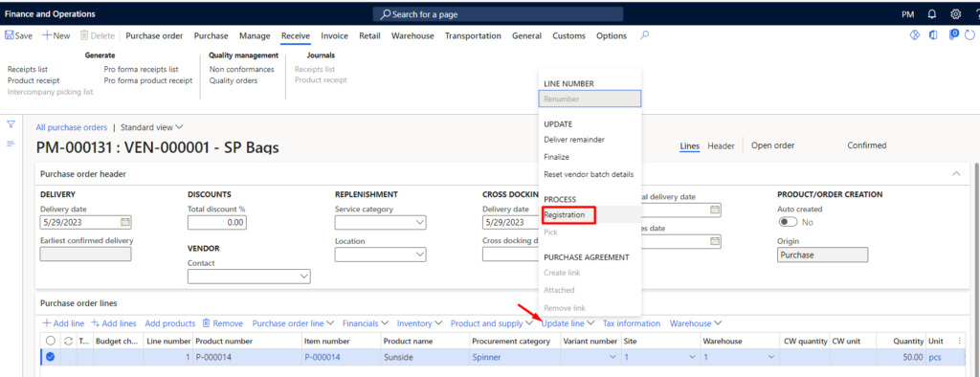Click the refresh page icon
This screenshot has height=377, width=980.
pos(970,35)
